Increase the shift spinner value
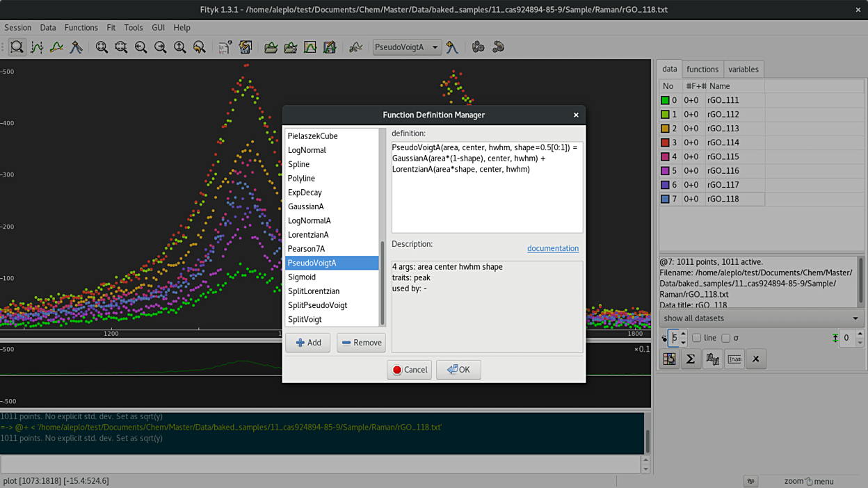 (860, 334)
